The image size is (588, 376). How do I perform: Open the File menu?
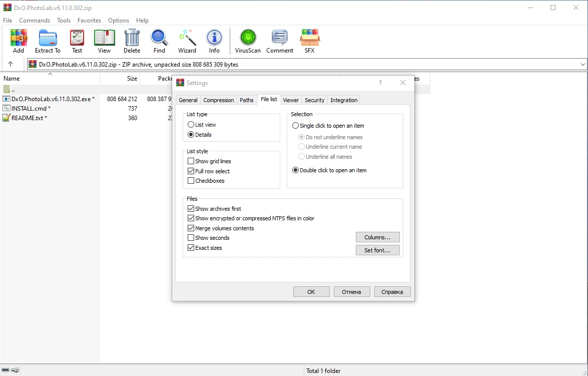[x=8, y=20]
